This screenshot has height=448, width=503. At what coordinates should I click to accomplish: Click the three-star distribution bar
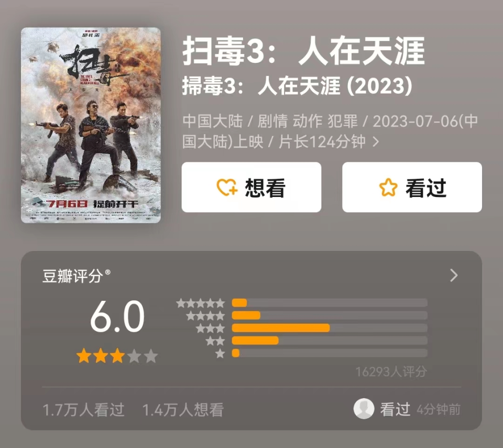click(330, 328)
